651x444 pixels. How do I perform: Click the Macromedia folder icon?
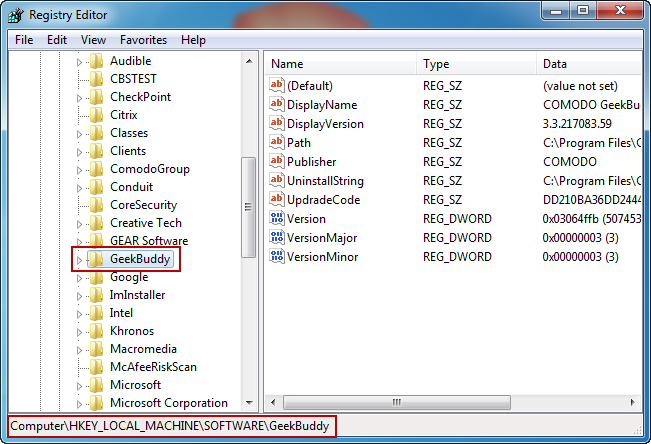point(96,349)
